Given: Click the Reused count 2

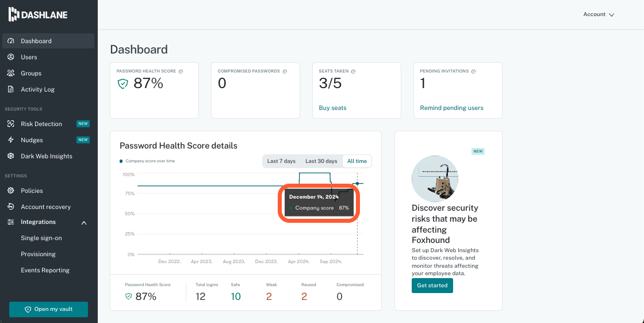Looking at the screenshot, I should tap(304, 297).
